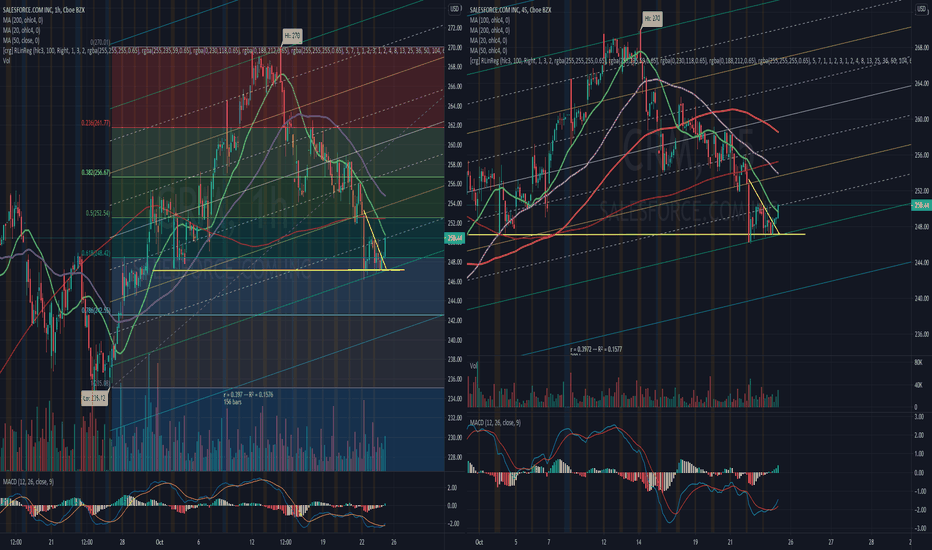Click 262.00 on the 1h chart price axis
This screenshot has height=550, width=932.
pyautogui.click(x=455, y=125)
